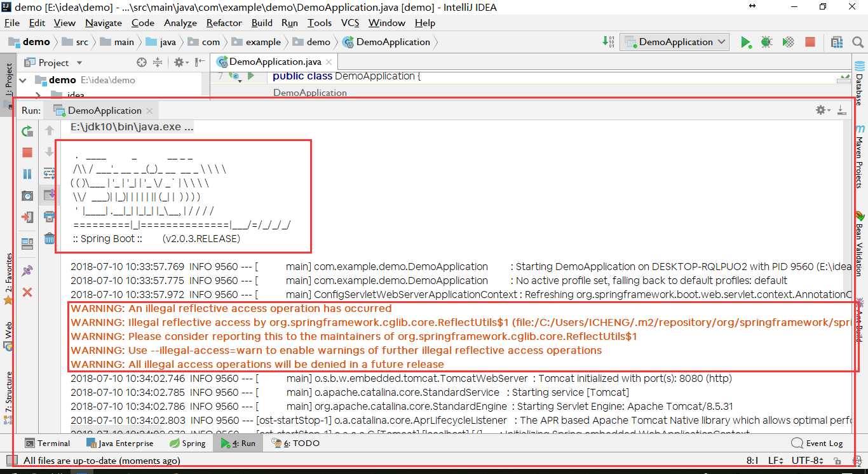Run DemoApplication from main toolbar
Image resolution: width=868 pixels, height=474 pixels.
(x=745, y=42)
